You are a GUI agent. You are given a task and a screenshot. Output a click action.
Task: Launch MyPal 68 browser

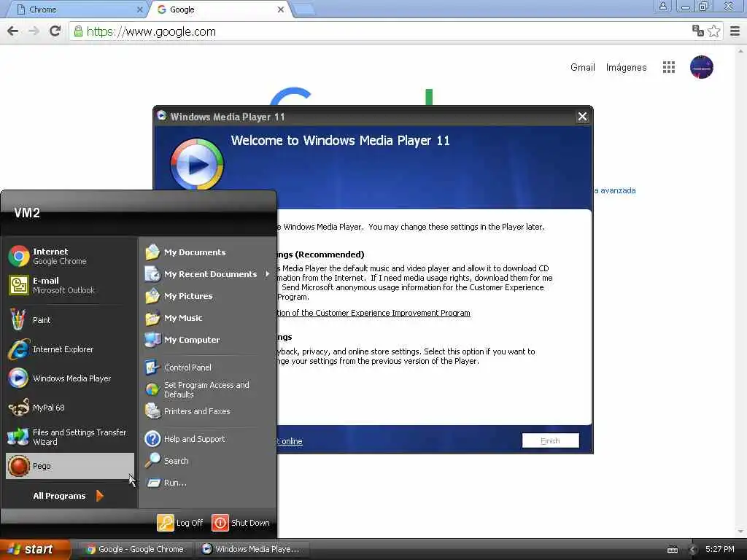pyautogui.click(x=69, y=408)
